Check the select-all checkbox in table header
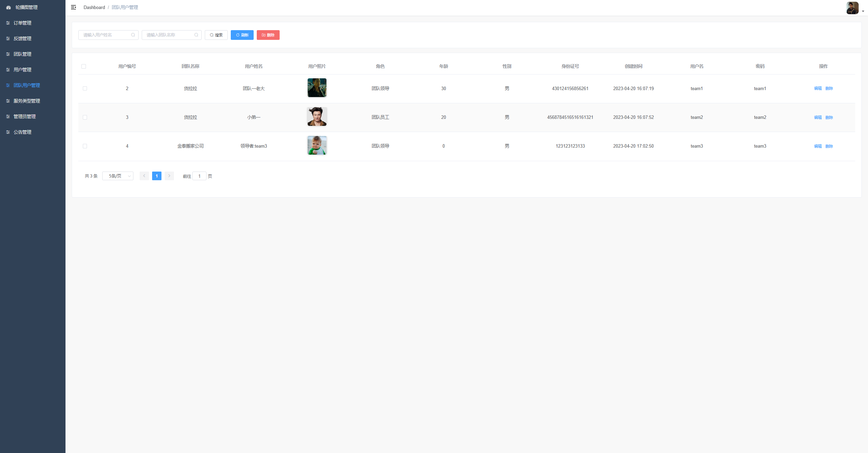868x453 pixels. click(x=84, y=66)
